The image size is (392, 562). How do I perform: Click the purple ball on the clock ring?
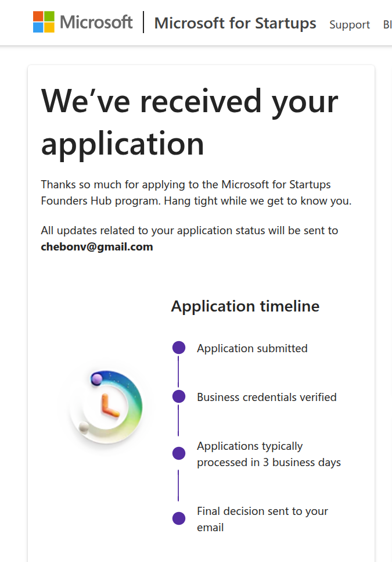point(96,378)
